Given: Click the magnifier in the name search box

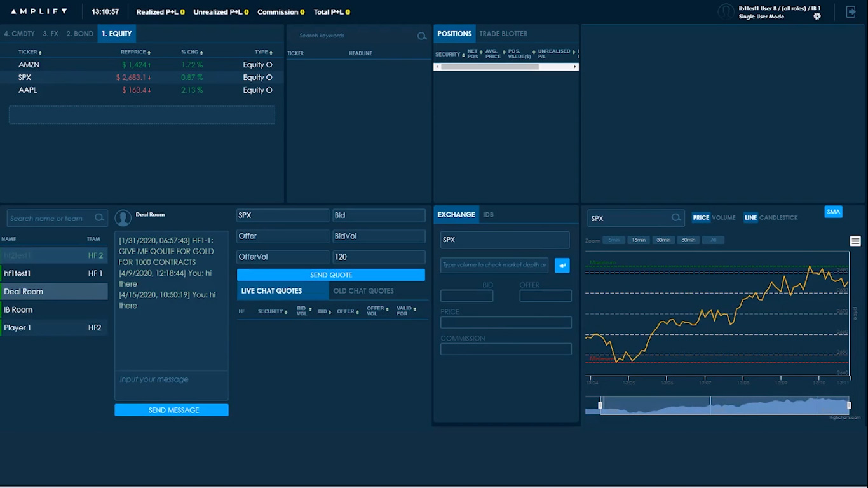Looking at the screenshot, I should point(99,218).
